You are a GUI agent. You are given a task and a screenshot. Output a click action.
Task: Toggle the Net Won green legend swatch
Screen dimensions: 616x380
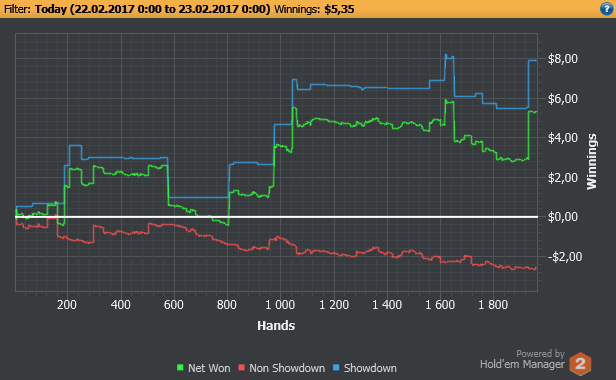180,368
